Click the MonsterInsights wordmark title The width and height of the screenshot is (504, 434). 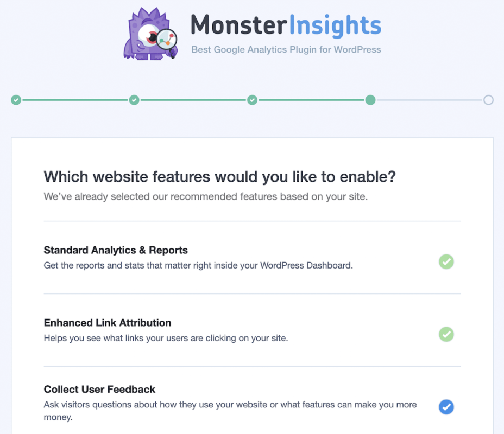286,25
